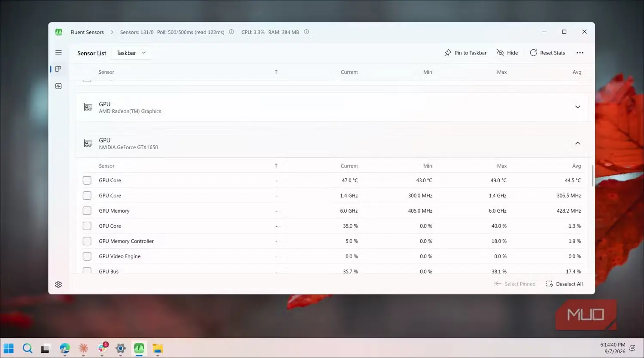Expand the AMD Radeon(TM) Graphics group
The image size is (644, 358).
coord(577,107)
